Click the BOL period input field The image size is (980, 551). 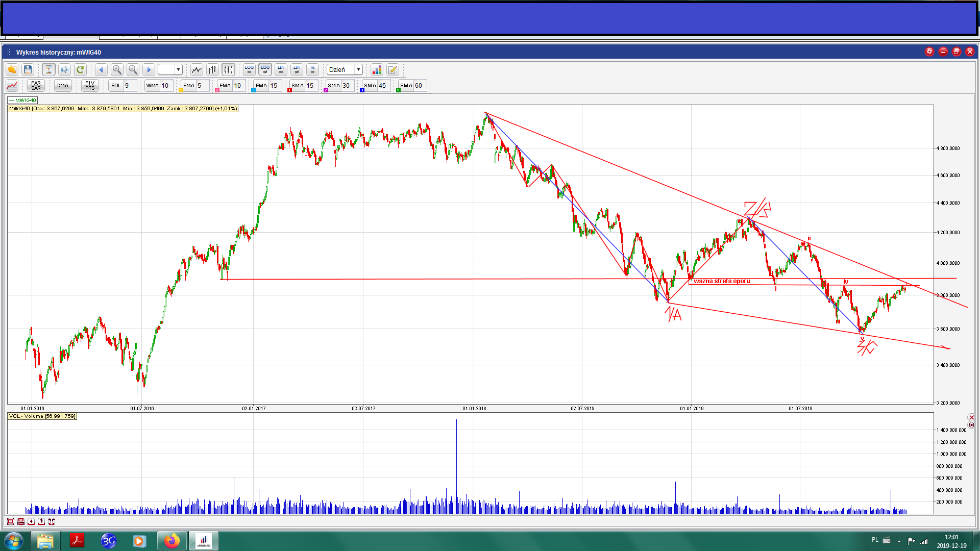coord(130,85)
